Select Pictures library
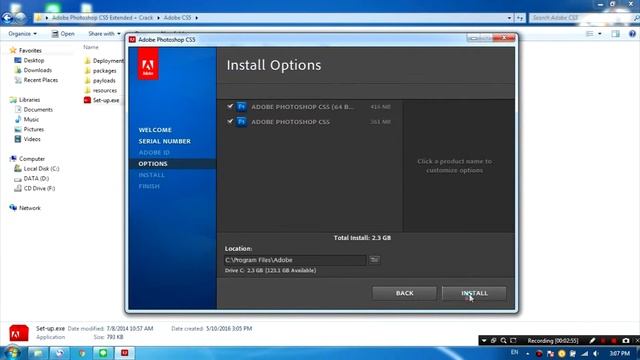This screenshot has width=640, height=360. click(x=29, y=129)
